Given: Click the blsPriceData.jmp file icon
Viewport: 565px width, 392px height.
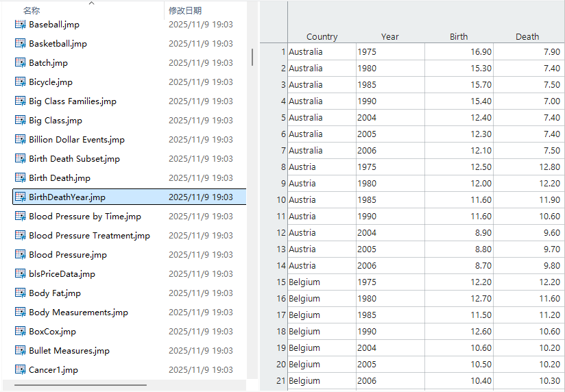Looking at the screenshot, I should pos(20,274).
